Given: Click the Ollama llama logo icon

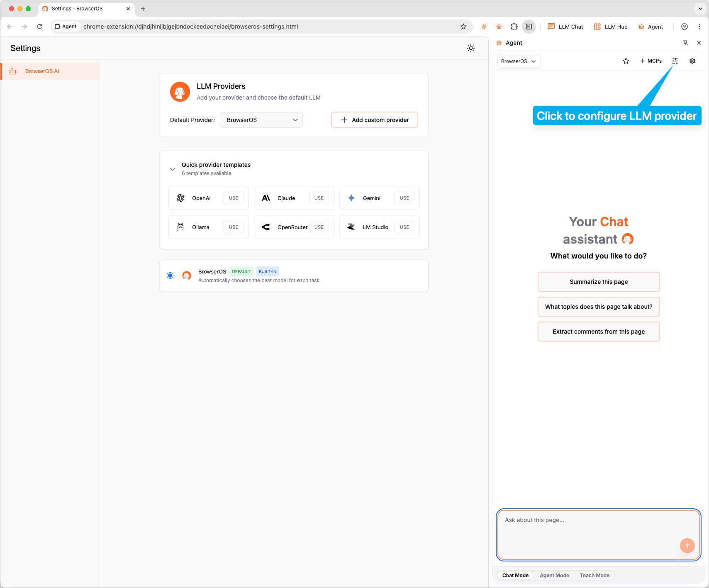Looking at the screenshot, I should coord(180,227).
